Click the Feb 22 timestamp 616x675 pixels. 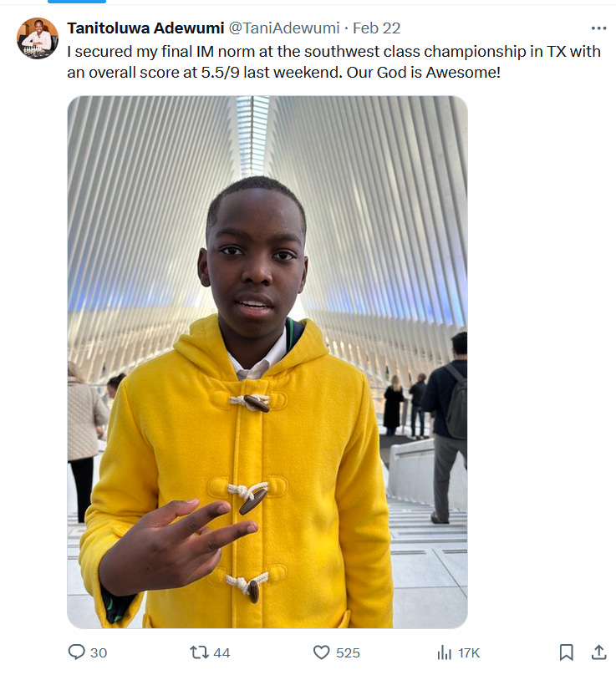pos(376,28)
